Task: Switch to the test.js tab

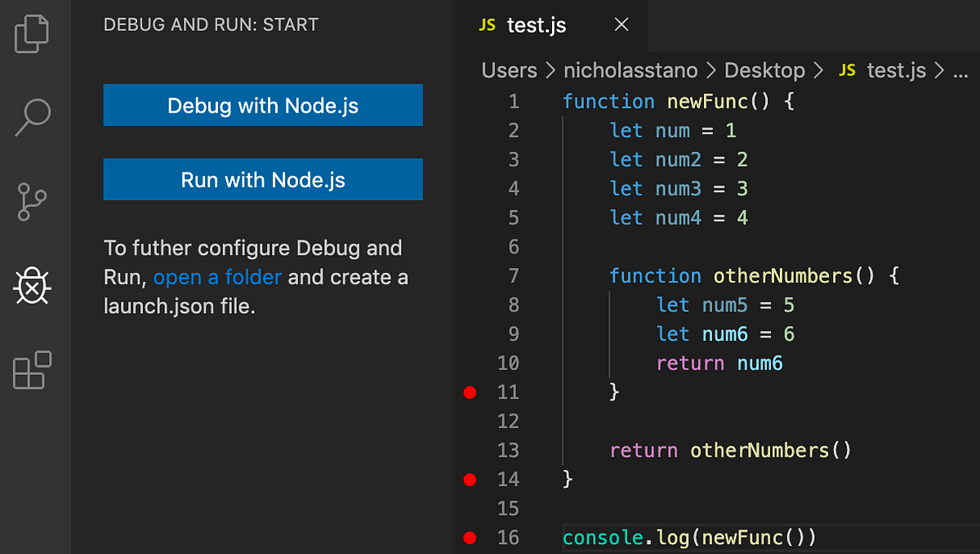Action: point(535,25)
